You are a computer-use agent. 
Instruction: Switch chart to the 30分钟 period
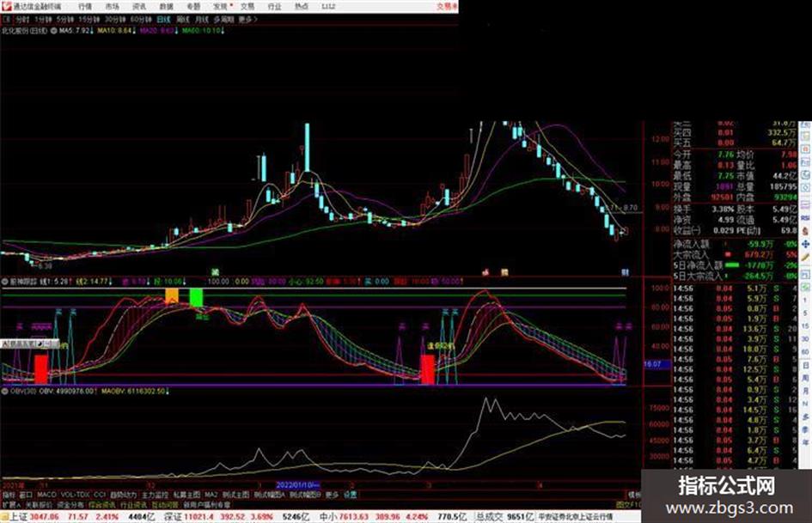click(x=115, y=19)
